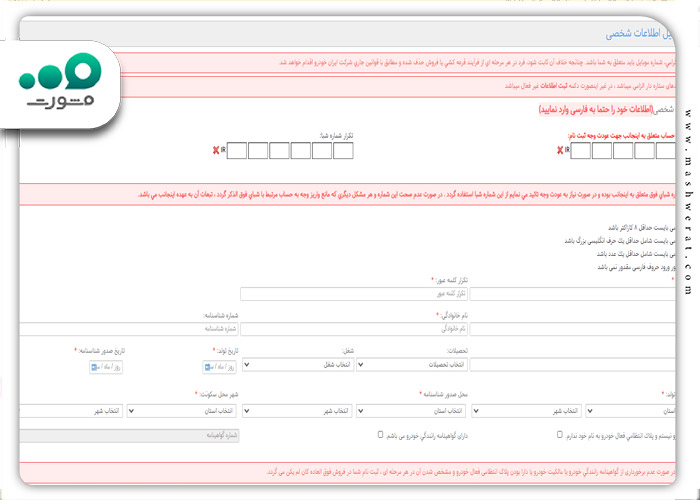Open the انتخاب شغل dropdown
The width and height of the screenshot is (700, 500).
[298, 365]
